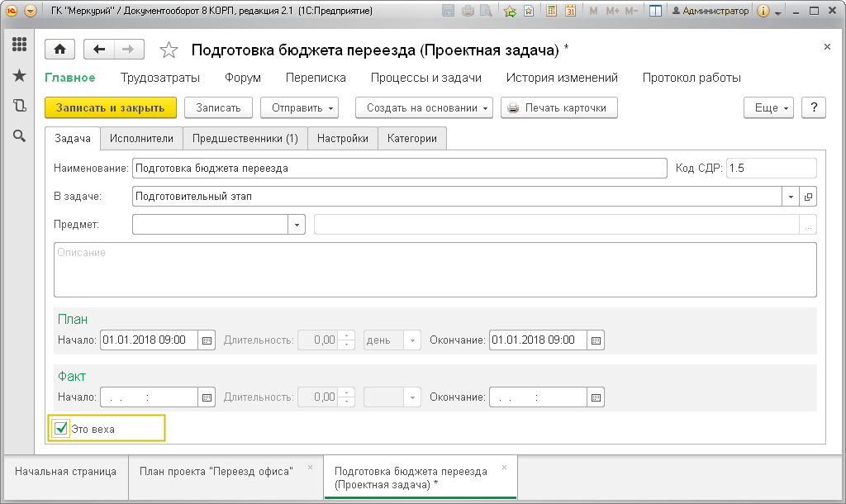Open the main menu round dropdown button
The image size is (846, 504).
pos(31,11)
